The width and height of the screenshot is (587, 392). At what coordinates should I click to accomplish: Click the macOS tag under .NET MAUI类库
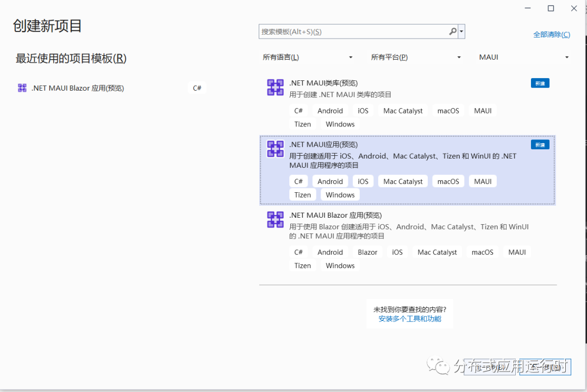(x=448, y=111)
